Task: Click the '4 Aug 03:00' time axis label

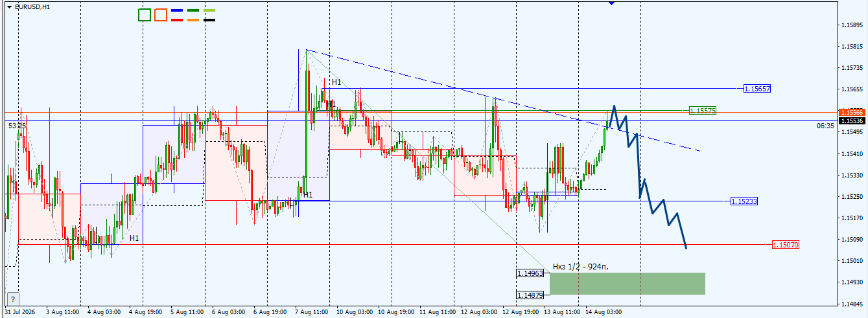Action: 104,312
